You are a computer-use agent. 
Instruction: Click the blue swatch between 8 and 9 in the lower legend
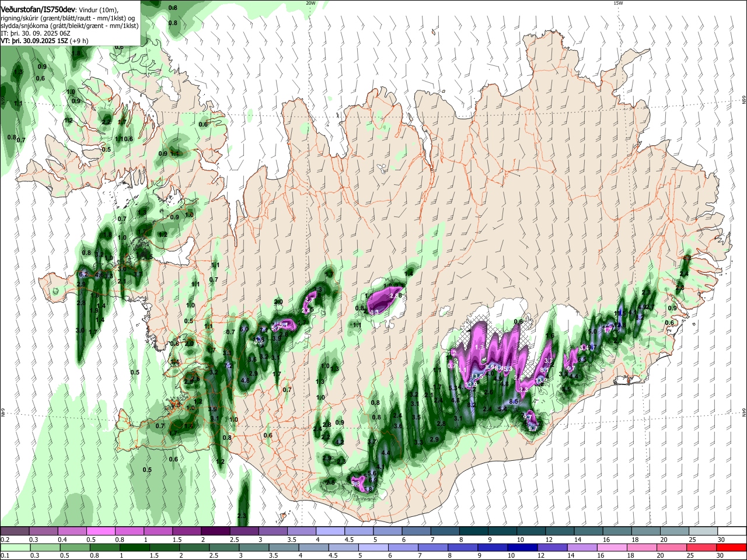[x=462, y=548]
